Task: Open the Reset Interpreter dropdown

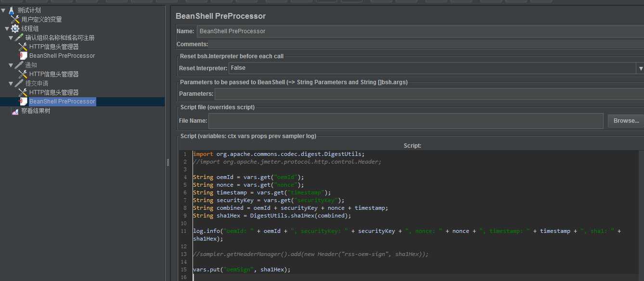Action: pyautogui.click(x=640, y=68)
